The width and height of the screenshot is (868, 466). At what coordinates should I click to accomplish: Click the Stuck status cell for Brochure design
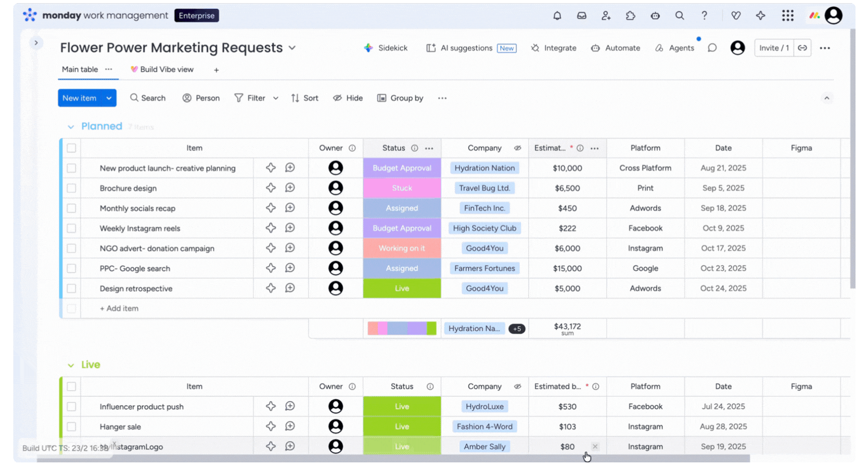[x=402, y=188]
